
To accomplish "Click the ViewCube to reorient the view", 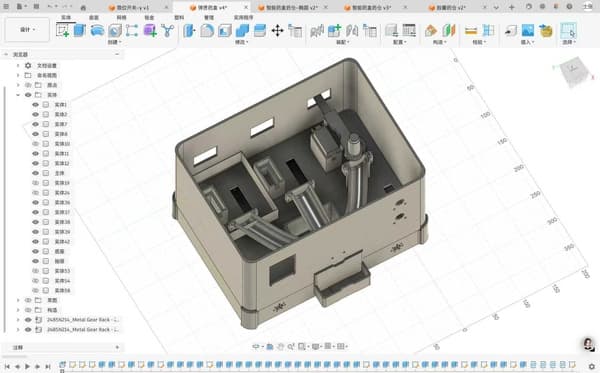I will (573, 71).
